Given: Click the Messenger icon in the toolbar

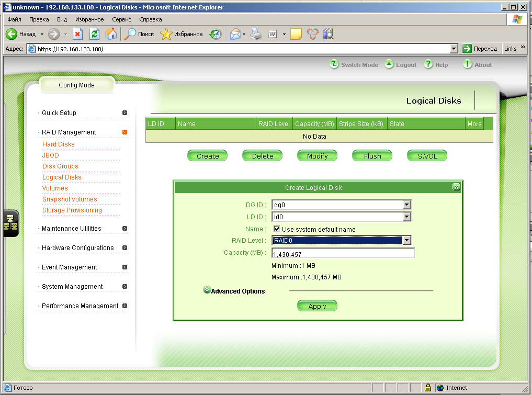Looking at the screenshot, I should (312, 34).
